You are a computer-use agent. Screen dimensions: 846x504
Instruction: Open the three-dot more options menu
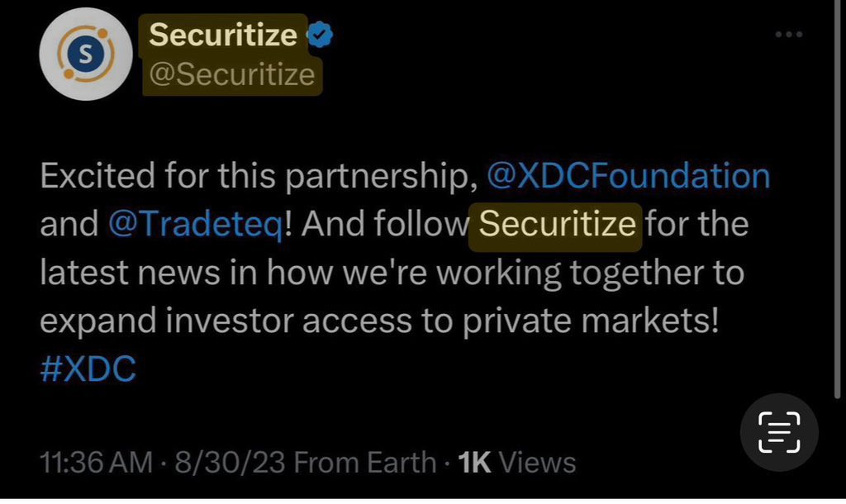pyautogui.click(x=789, y=34)
